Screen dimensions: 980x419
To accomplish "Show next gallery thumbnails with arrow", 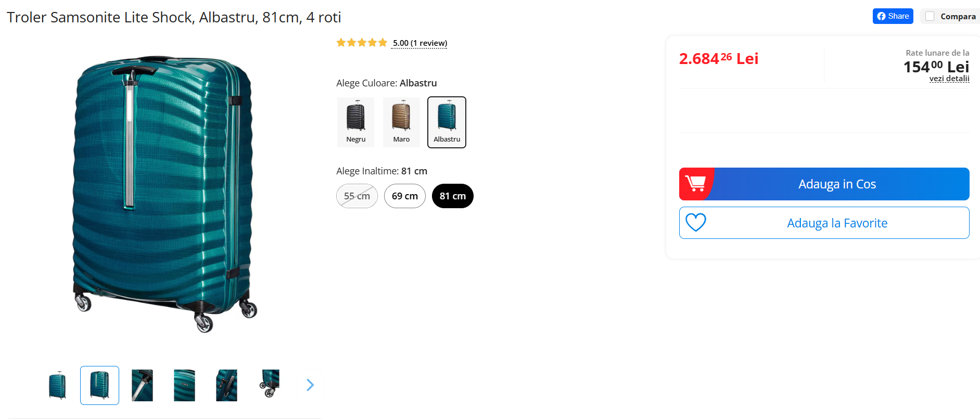I will tap(310, 385).
